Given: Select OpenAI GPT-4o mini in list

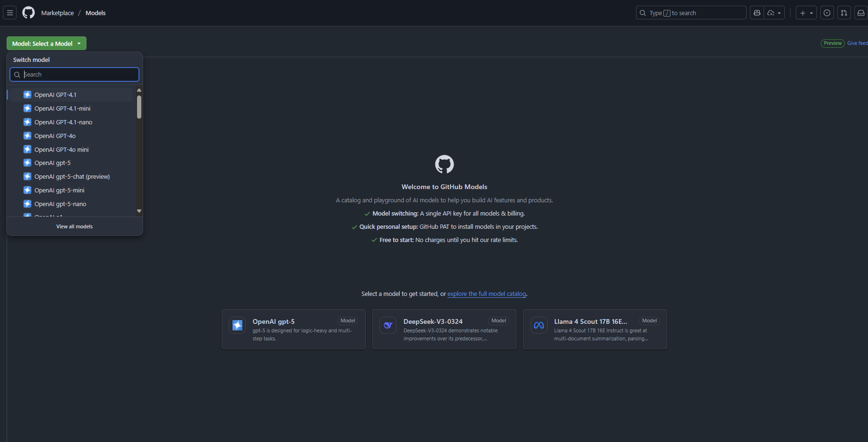Looking at the screenshot, I should coord(61,149).
